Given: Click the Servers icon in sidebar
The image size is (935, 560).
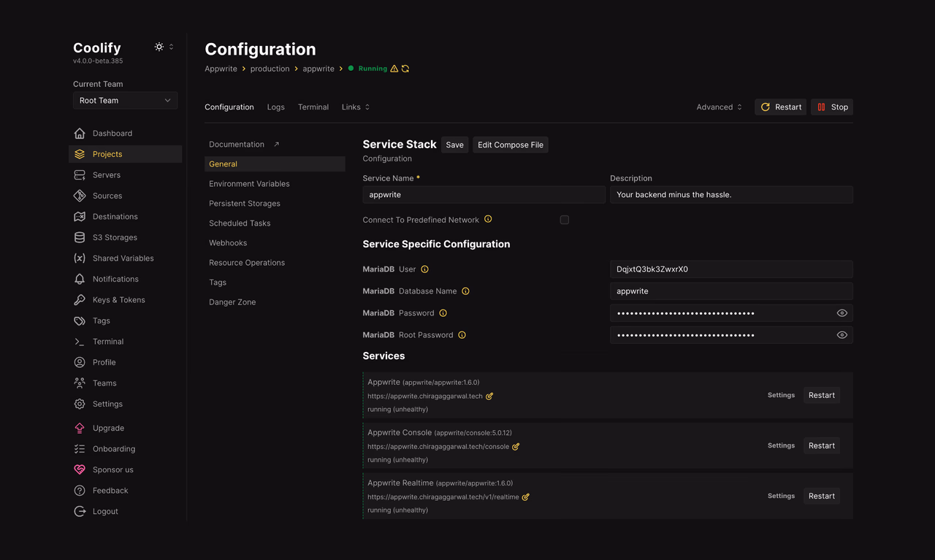Looking at the screenshot, I should [80, 175].
